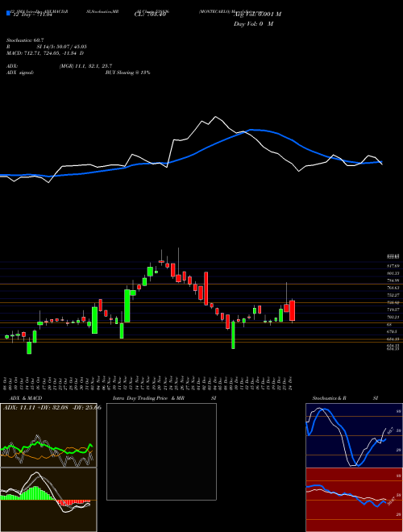
Task: Click the 'Stochastics & R' panel heading
Action: click(x=330, y=398)
